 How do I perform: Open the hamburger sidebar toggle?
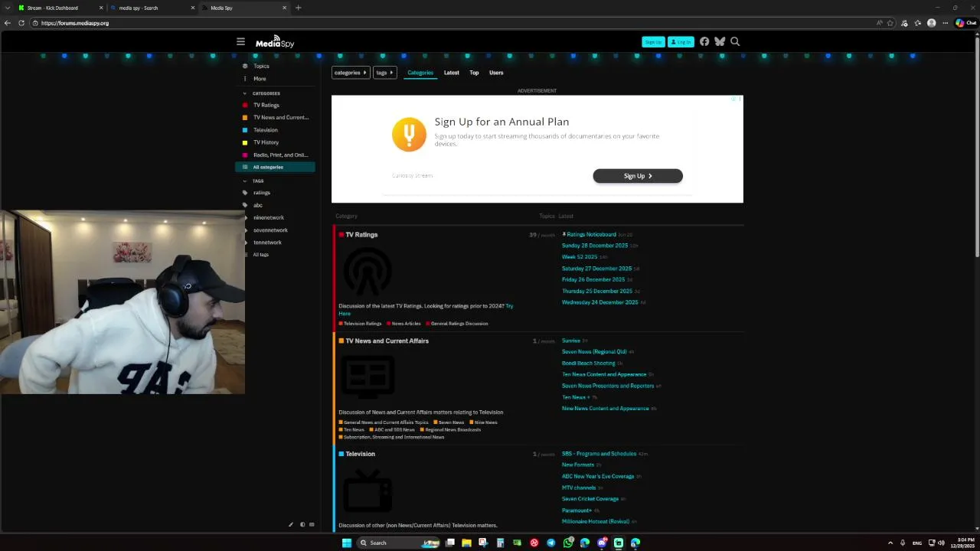[x=240, y=41]
